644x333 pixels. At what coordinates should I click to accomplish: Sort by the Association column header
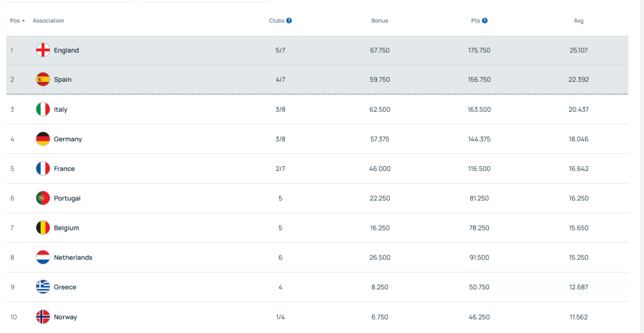click(48, 21)
